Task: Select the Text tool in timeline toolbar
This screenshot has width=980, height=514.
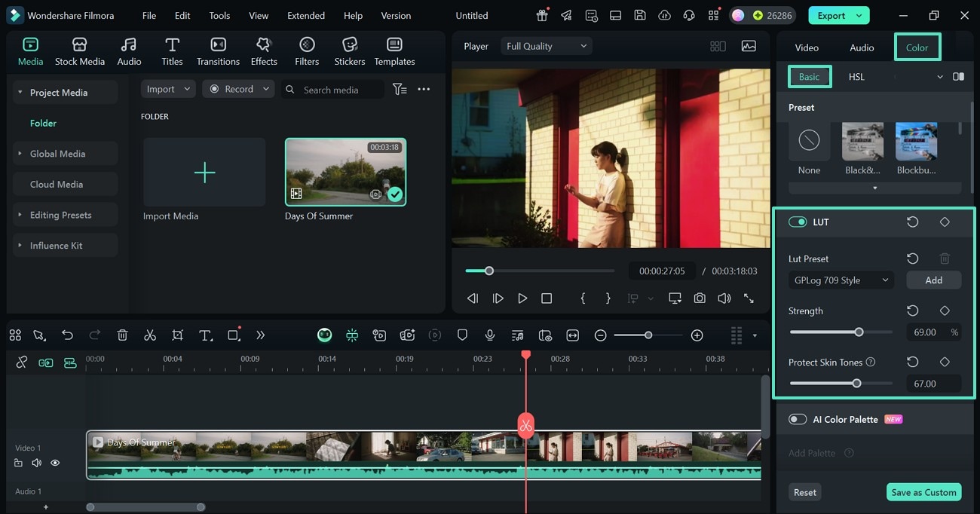Action: [x=205, y=335]
